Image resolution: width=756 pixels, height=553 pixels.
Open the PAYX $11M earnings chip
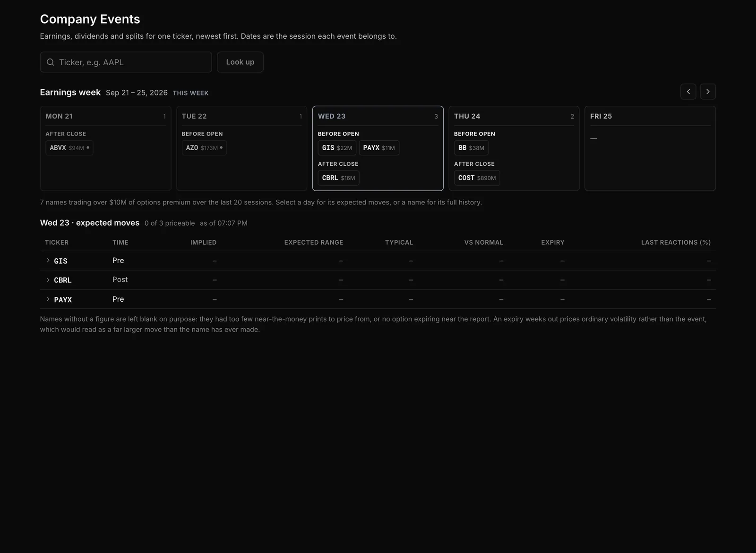[x=379, y=148]
